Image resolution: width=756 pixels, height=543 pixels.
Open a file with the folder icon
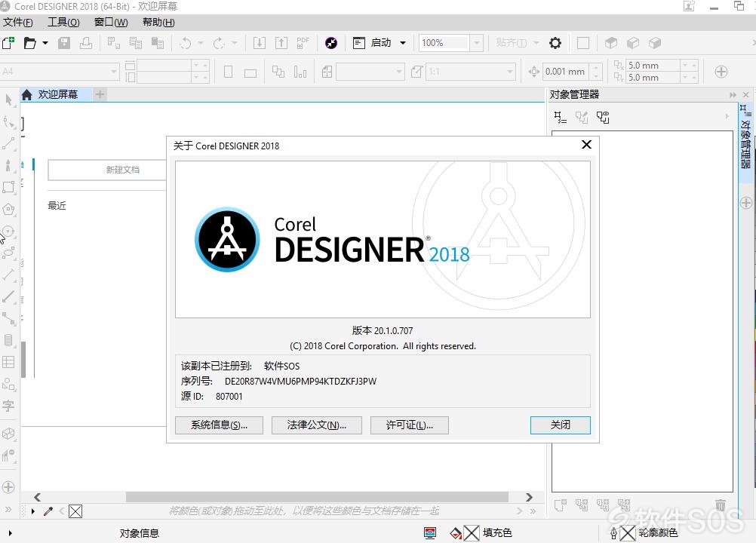coord(30,43)
